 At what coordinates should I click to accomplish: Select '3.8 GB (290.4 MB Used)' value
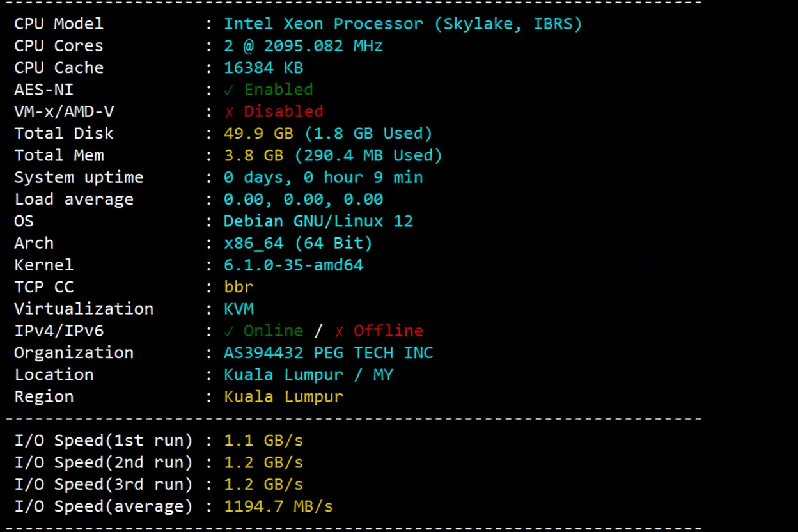pyautogui.click(x=333, y=156)
